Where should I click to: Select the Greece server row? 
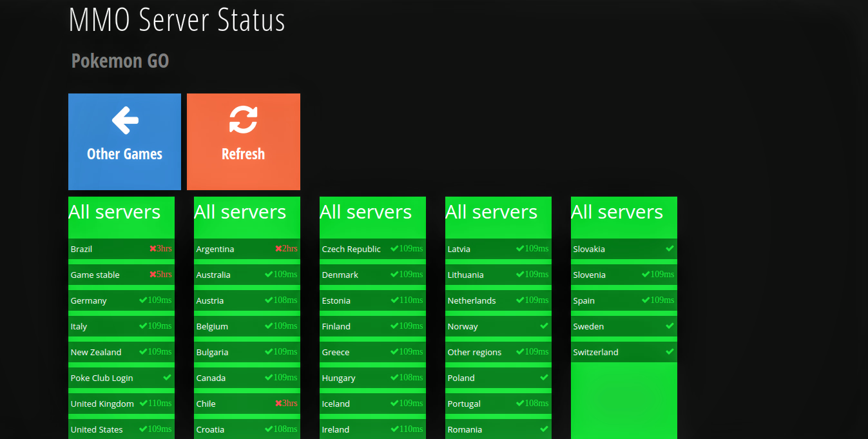372,352
